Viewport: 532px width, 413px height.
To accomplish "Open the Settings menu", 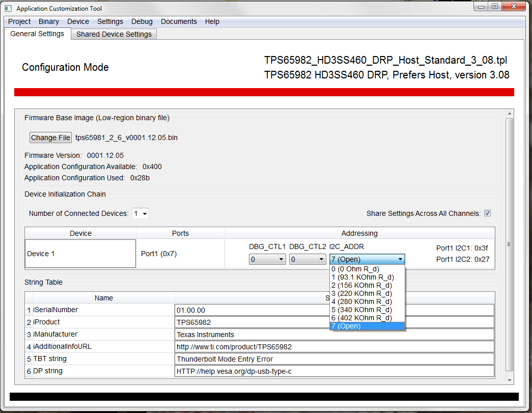I will (110, 21).
